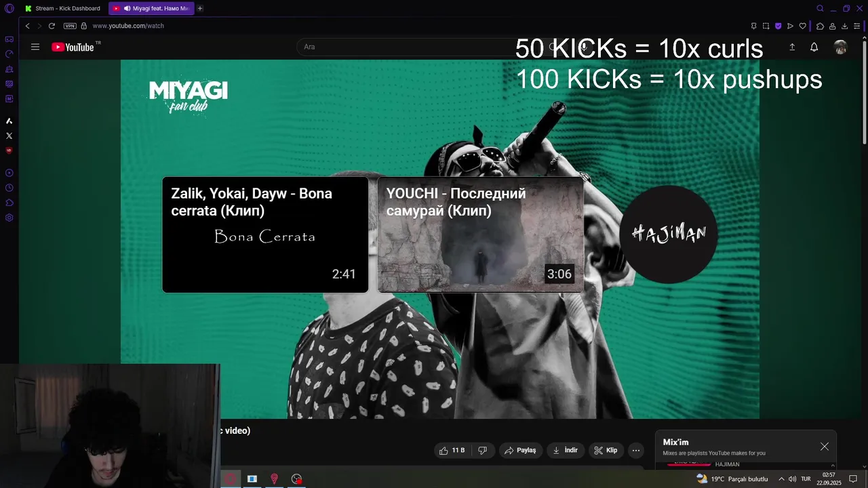Open browser tab search magnifier

click(820, 8)
